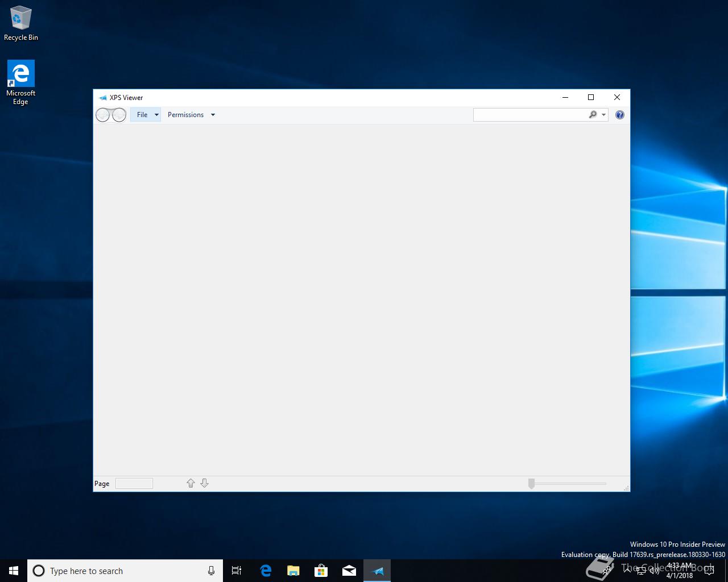Expand search options dropdown arrow

tap(603, 115)
